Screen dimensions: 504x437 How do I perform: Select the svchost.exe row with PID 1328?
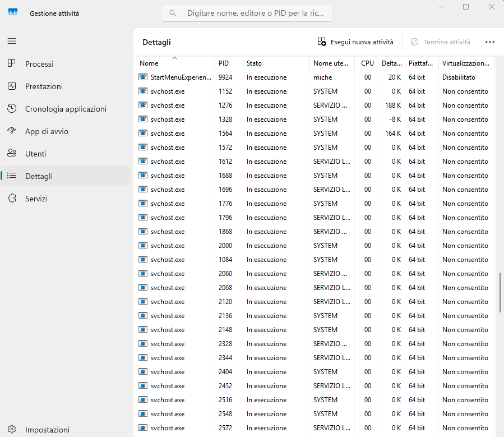(315, 119)
